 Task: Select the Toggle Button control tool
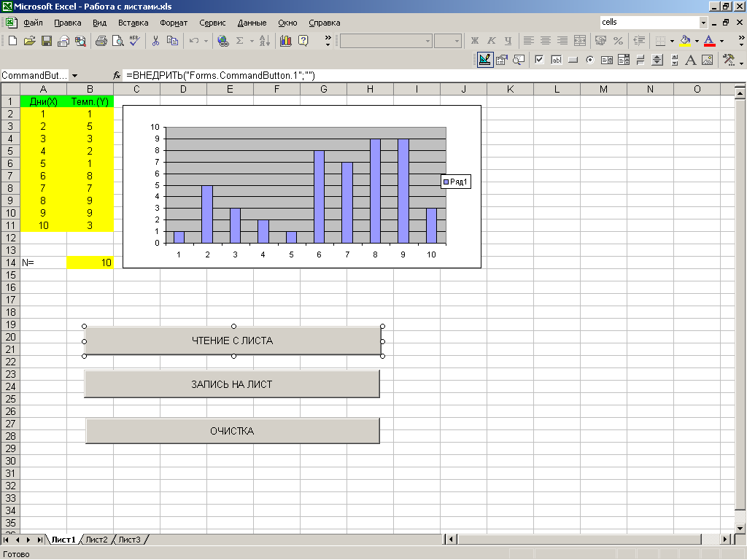tap(640, 60)
